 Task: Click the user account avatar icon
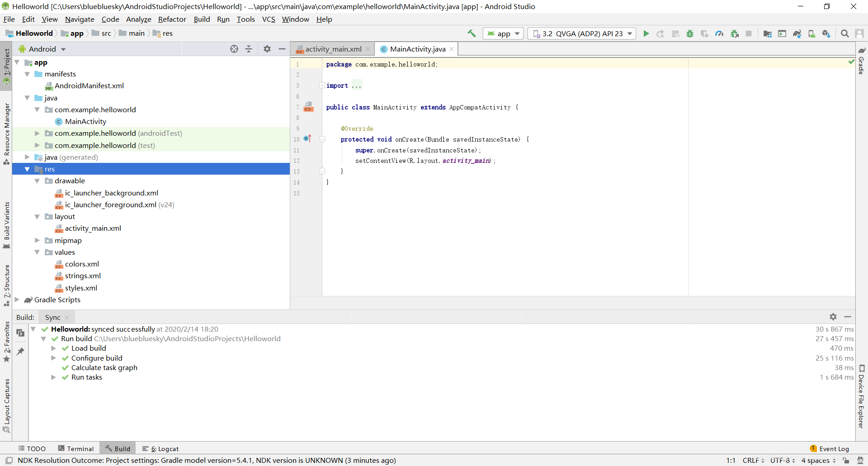859,33
